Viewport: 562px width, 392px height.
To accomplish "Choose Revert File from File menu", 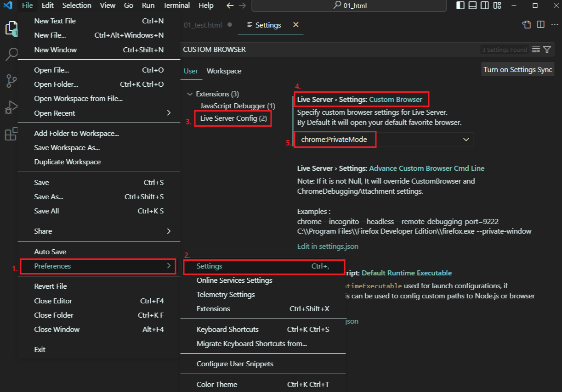I will tap(98, 286).
